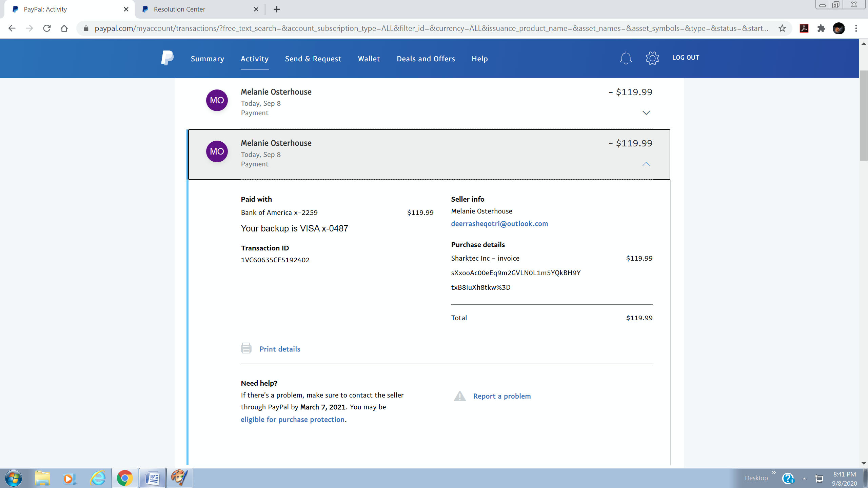Click the browser forward arrow
The width and height of the screenshot is (868, 488).
point(29,28)
